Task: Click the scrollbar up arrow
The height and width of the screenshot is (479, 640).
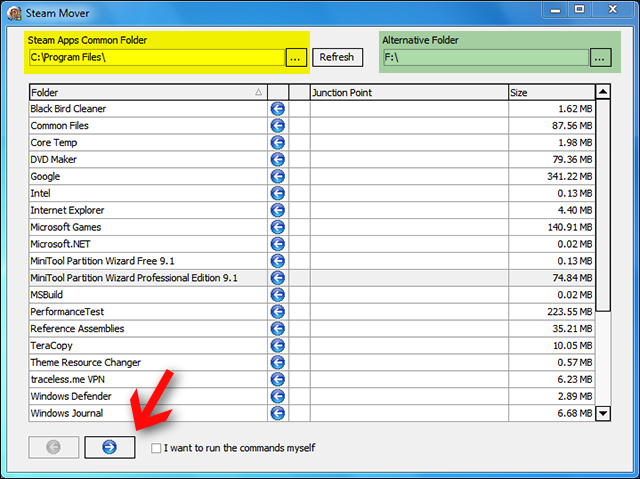Action: (603, 92)
